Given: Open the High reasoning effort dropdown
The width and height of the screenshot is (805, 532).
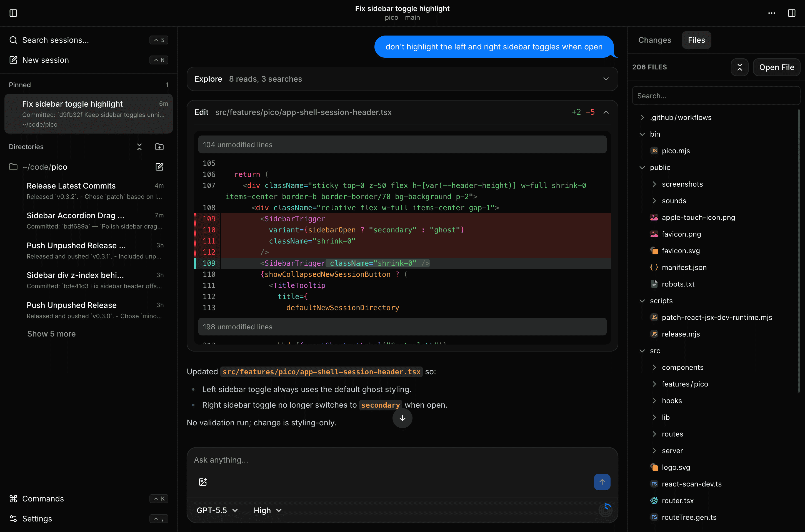Looking at the screenshot, I should [x=268, y=510].
